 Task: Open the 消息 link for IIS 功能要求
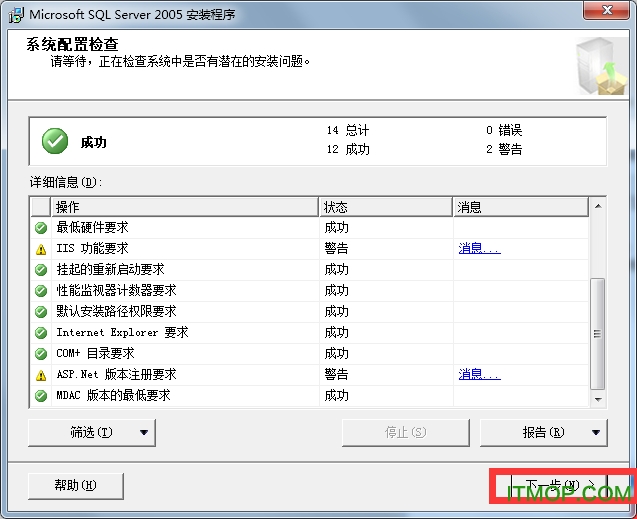tap(479, 249)
